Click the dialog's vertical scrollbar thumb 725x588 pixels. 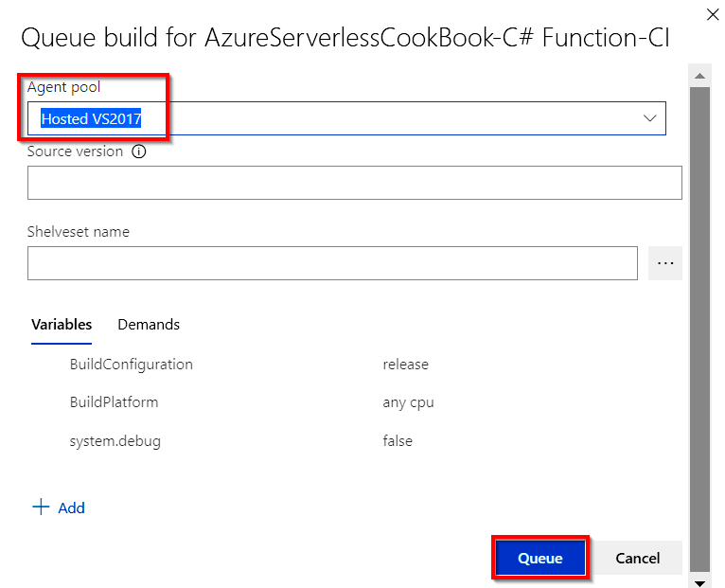tap(700, 322)
